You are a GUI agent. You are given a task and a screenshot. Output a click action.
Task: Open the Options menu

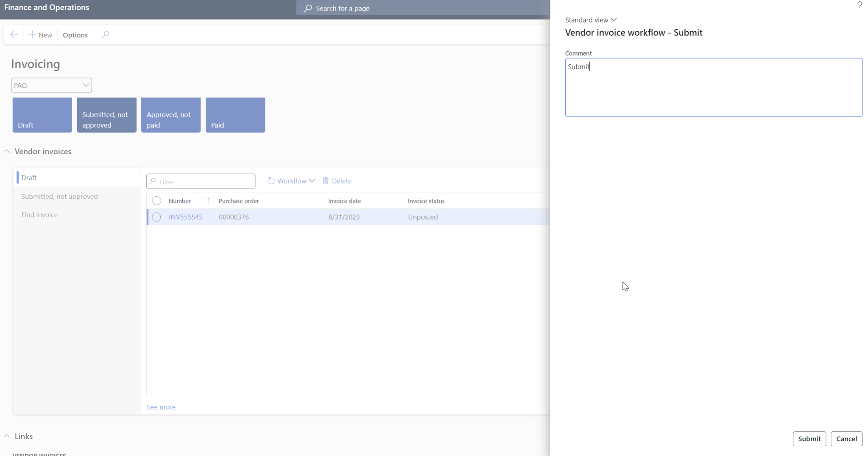click(x=75, y=34)
